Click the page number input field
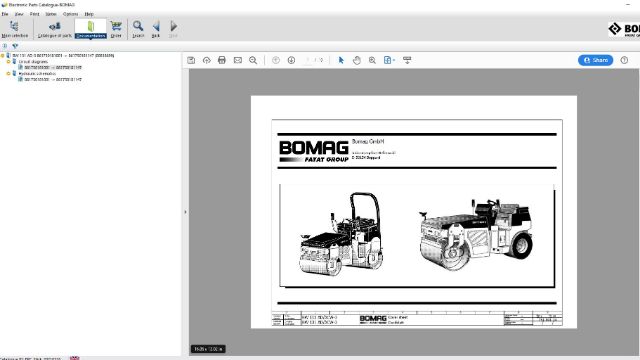The width and height of the screenshot is (640, 360). coord(308,60)
